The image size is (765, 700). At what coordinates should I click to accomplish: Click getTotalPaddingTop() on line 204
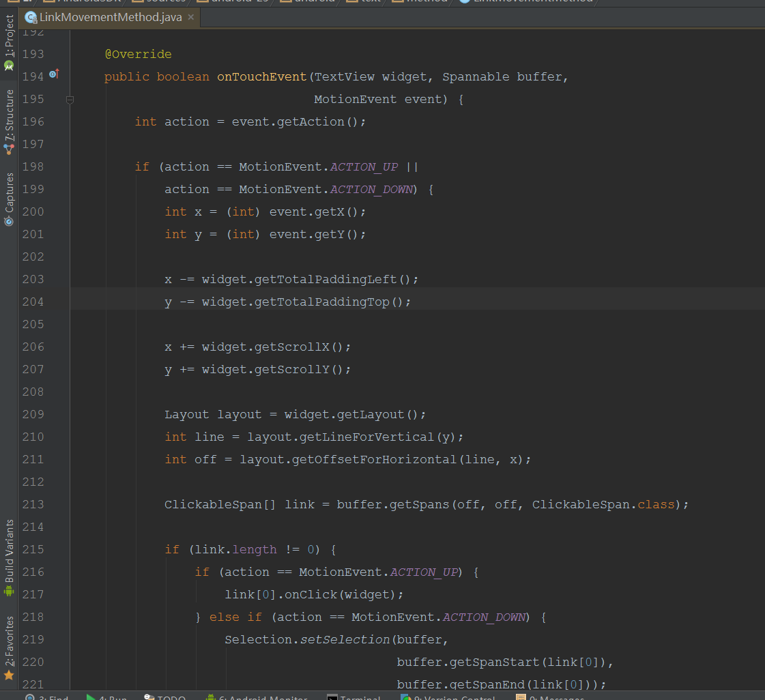point(330,302)
